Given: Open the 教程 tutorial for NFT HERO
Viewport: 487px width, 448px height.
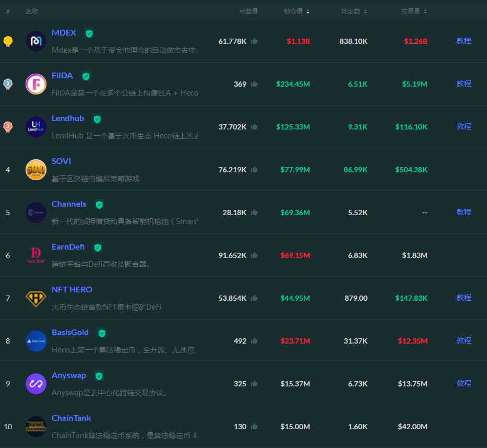Looking at the screenshot, I should [x=464, y=298].
